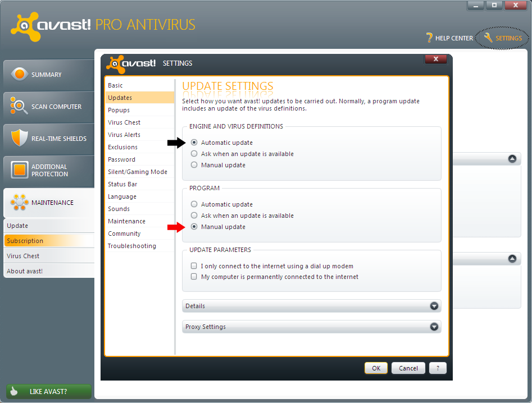Image resolution: width=532 pixels, height=403 pixels.
Task: Open the Maintenance settings category in dialog
Action: 140,221
